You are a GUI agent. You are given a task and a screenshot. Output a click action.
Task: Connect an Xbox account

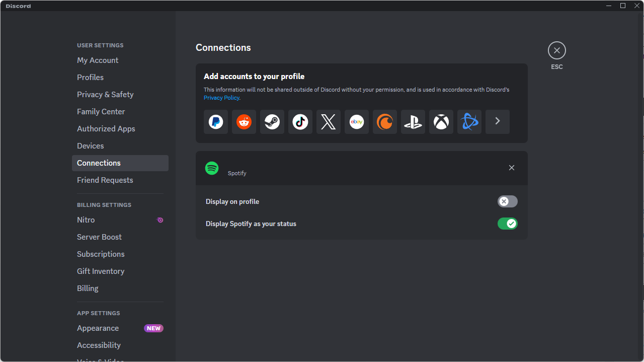441,122
